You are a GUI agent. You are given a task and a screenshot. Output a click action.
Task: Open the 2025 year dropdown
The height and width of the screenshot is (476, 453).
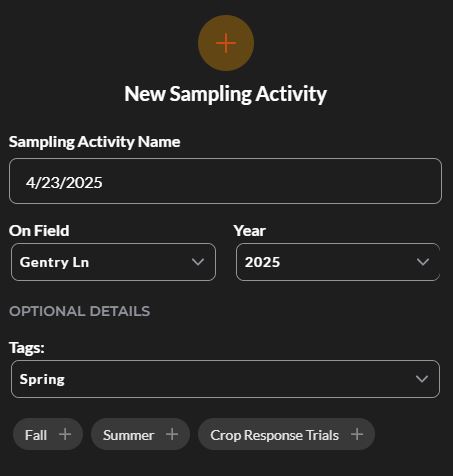[338, 262]
